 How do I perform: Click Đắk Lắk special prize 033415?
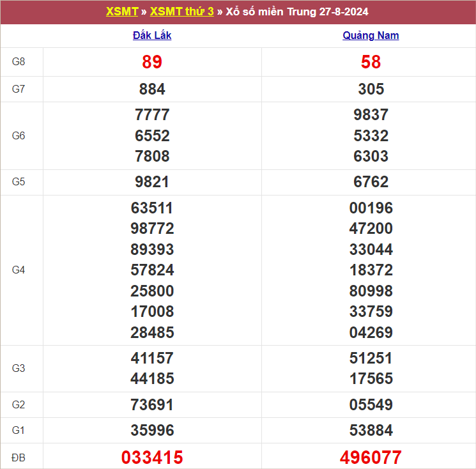tap(152, 457)
